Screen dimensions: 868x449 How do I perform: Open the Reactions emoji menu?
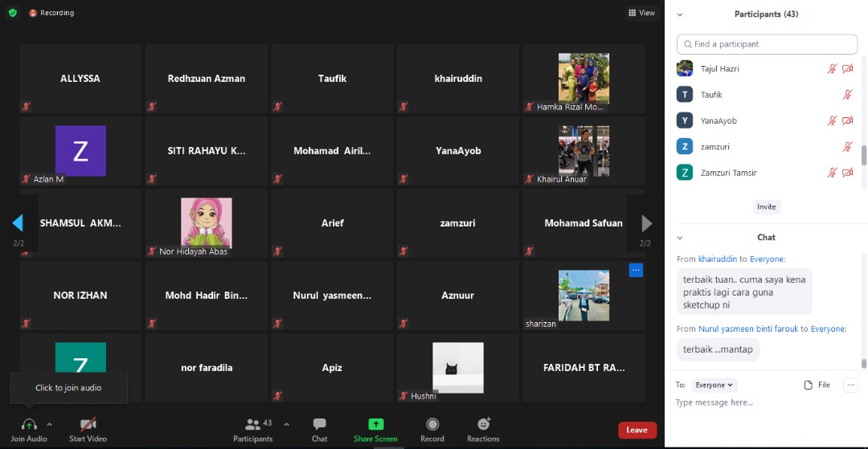(x=483, y=424)
